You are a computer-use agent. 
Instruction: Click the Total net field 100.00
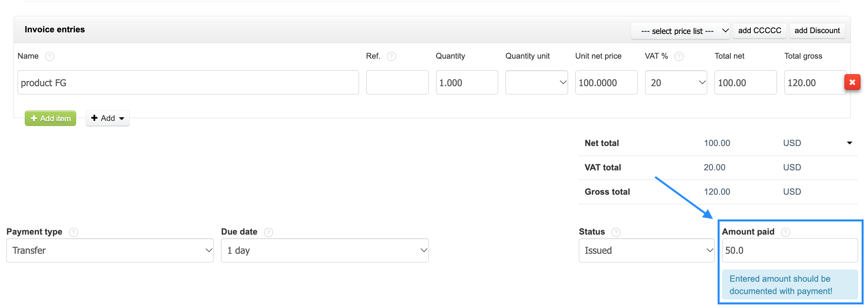click(746, 83)
